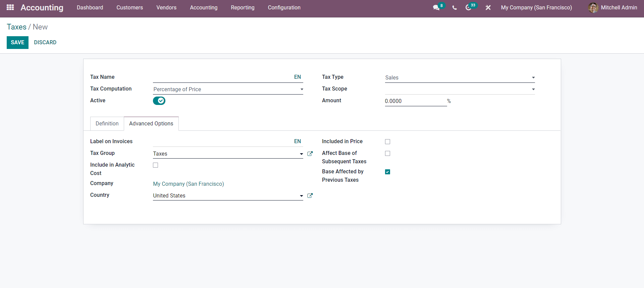Screen dimensions: 644x288
Task: Uncheck Base Affected by Previous Taxes
Action: pos(387,172)
